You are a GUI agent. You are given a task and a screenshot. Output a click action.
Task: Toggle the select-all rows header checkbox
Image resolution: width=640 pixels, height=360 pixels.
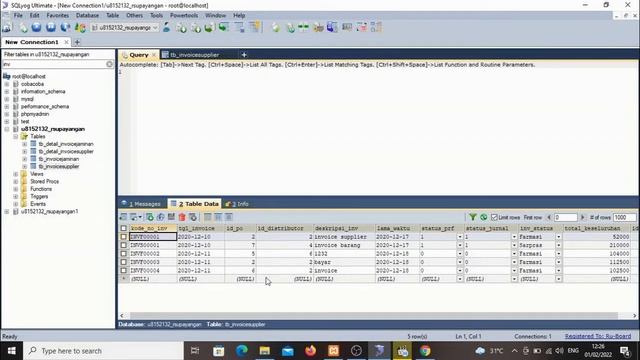123,228
